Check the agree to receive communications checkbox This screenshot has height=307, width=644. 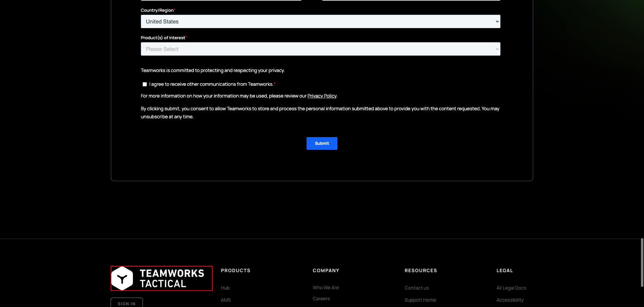pos(145,84)
